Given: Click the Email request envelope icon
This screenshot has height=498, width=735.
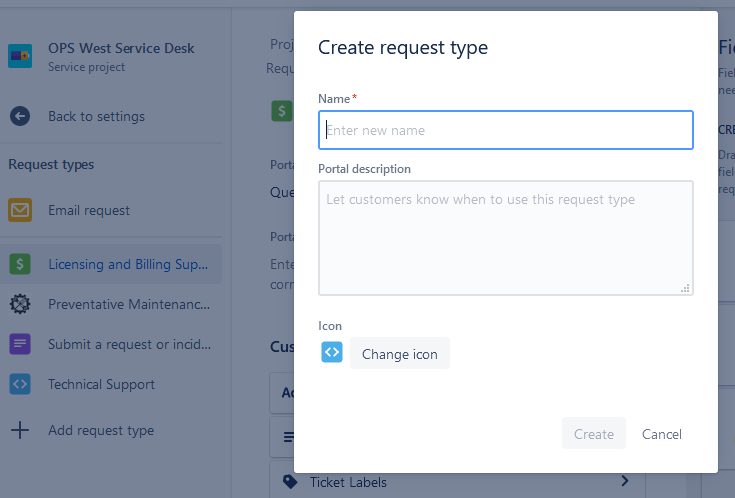Looking at the screenshot, I should (20, 210).
